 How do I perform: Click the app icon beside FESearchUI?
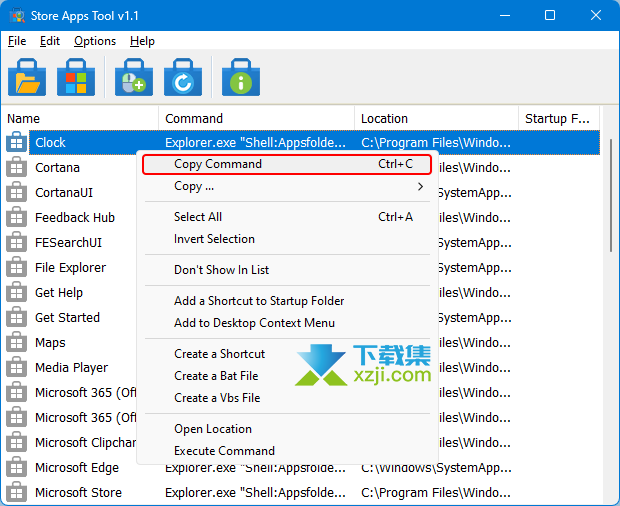pos(16,242)
